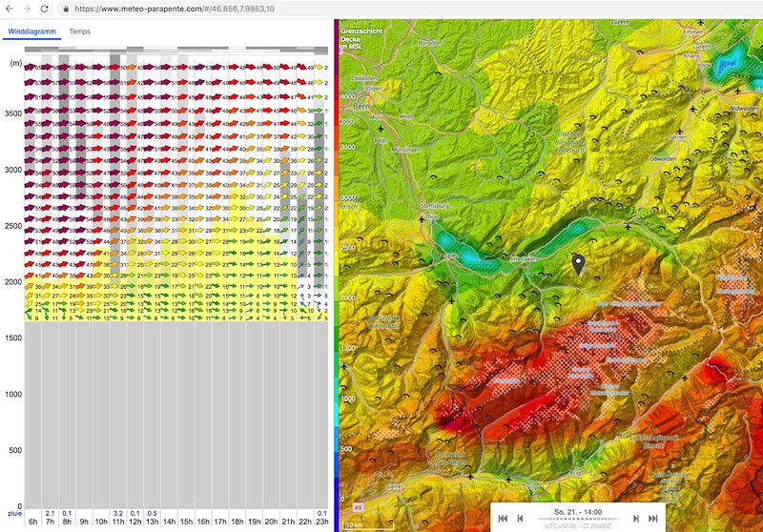The height and width of the screenshot is (532, 763).
Task: Skip to the last forecast time step
Action: click(653, 518)
